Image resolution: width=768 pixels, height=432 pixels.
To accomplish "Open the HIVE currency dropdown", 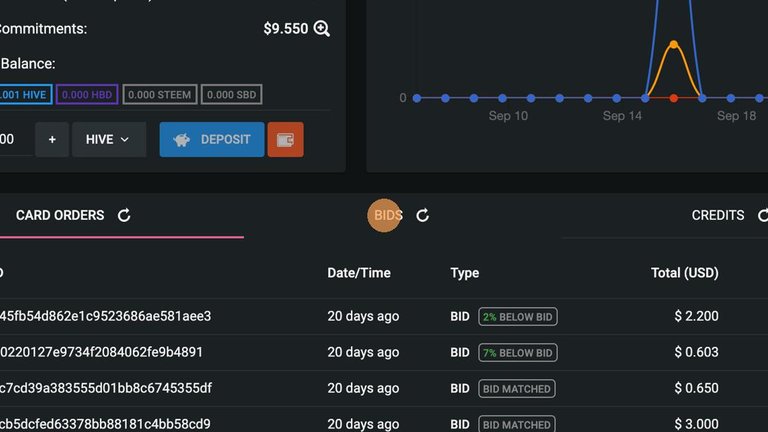I will [109, 140].
